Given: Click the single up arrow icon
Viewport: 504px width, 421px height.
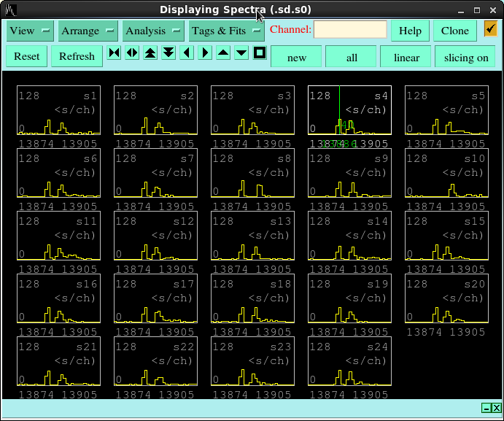Looking at the screenshot, I should [223, 53].
